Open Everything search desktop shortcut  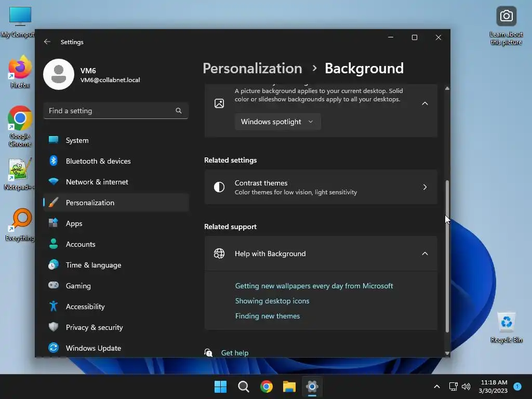coord(20,224)
